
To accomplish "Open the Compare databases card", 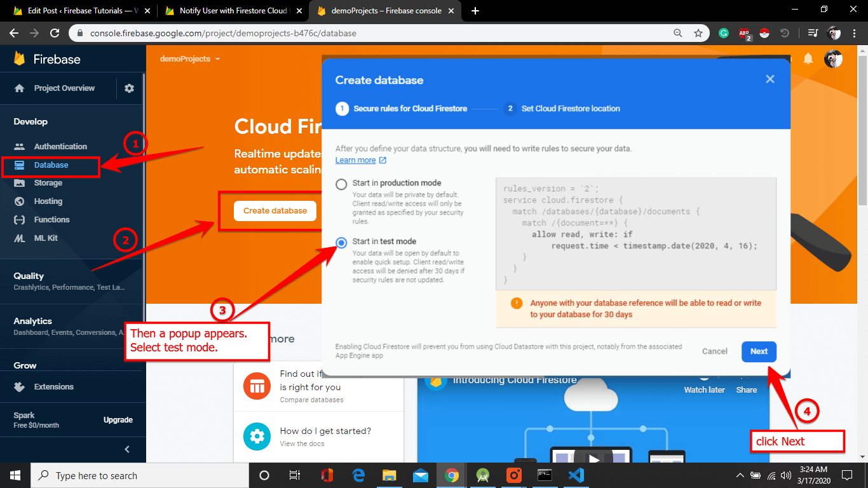I will (318, 386).
